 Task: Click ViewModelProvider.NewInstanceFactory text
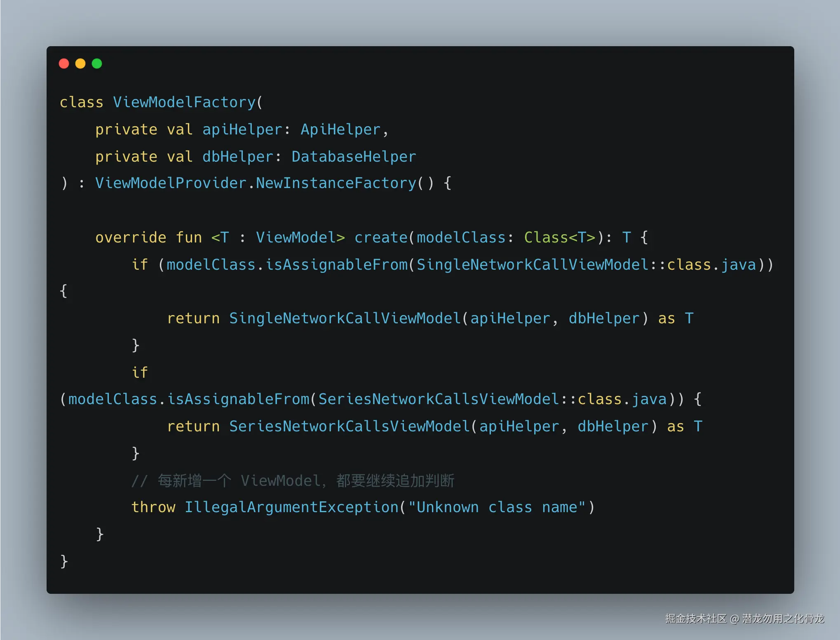256,183
